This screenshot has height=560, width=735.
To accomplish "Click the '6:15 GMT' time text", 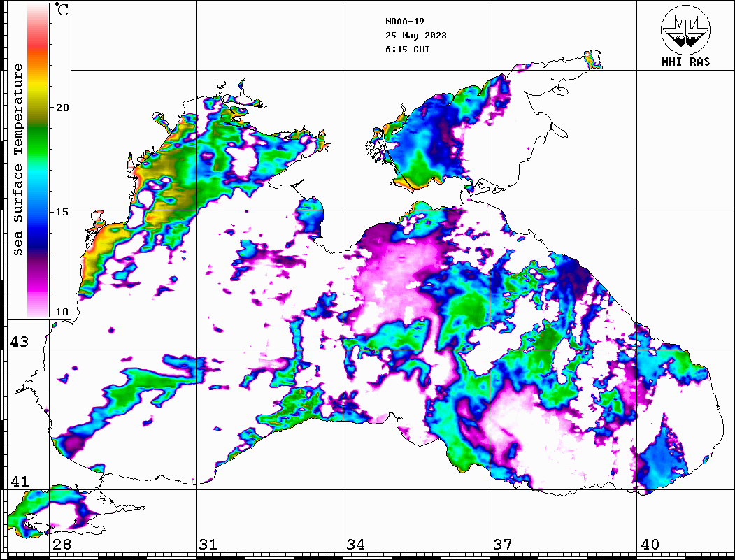I will click(407, 49).
